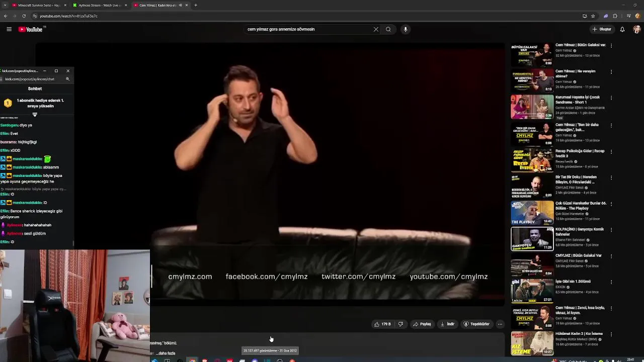
Task: Open the YouTube guide hamburger menu
Action: [9, 29]
